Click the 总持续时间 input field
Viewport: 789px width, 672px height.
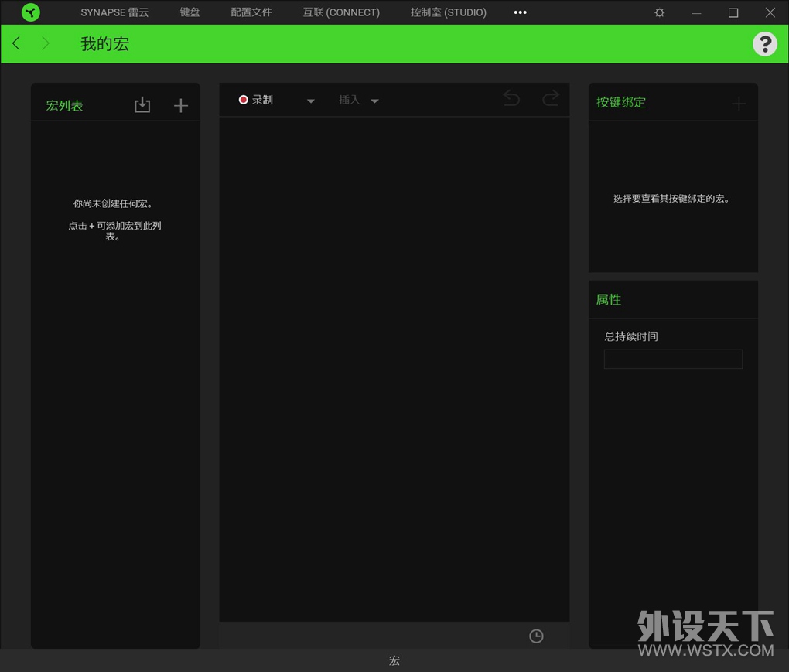coord(673,359)
